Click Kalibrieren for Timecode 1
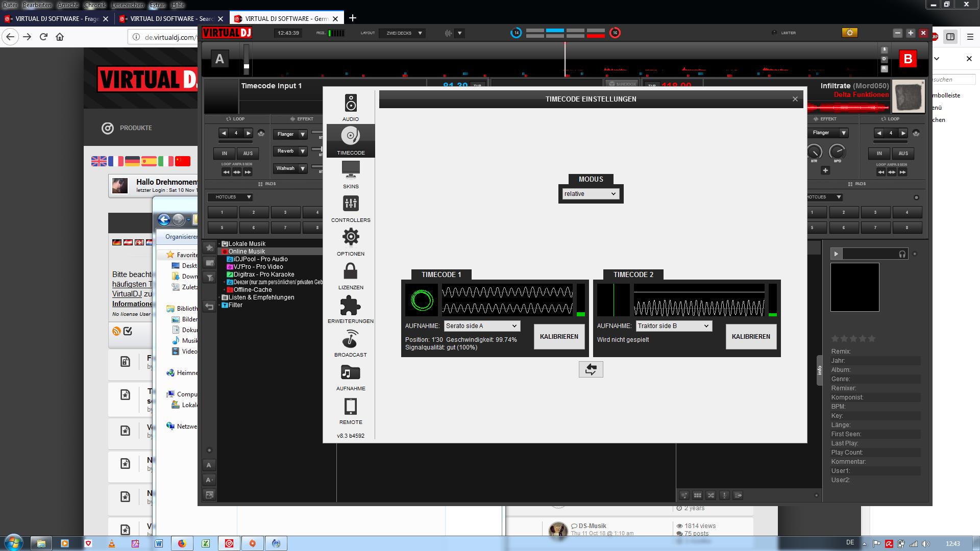Image resolution: width=980 pixels, height=551 pixels. tap(559, 337)
